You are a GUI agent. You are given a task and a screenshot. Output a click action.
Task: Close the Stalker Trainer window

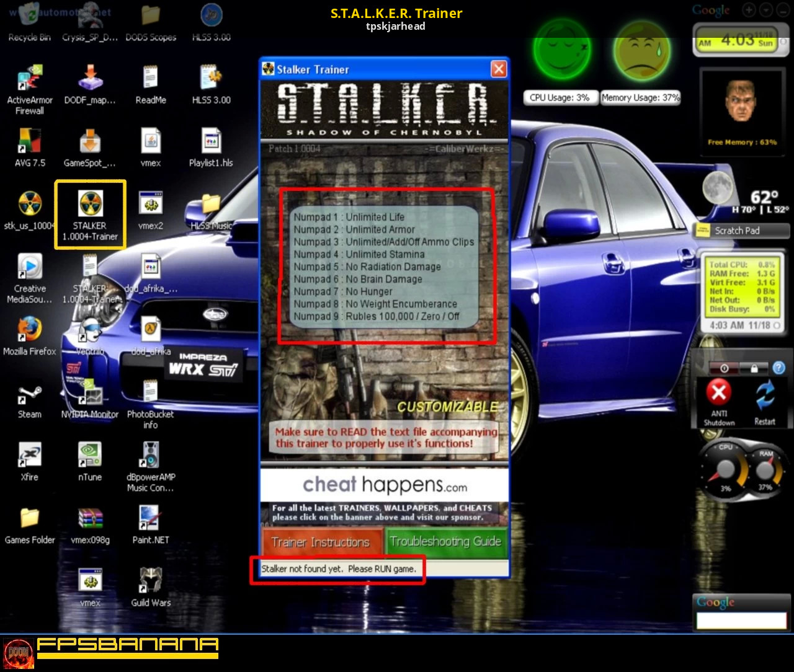(x=499, y=69)
